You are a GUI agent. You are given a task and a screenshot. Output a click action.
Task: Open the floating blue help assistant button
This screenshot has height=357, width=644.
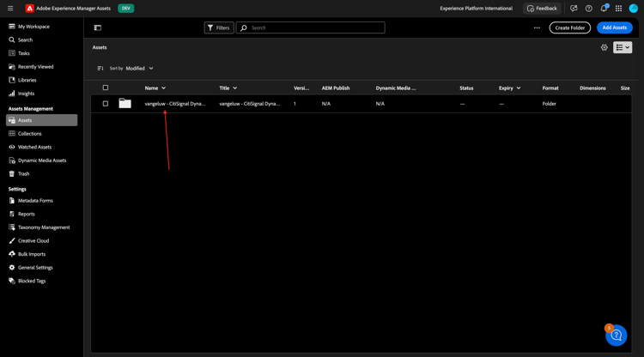[616, 336]
